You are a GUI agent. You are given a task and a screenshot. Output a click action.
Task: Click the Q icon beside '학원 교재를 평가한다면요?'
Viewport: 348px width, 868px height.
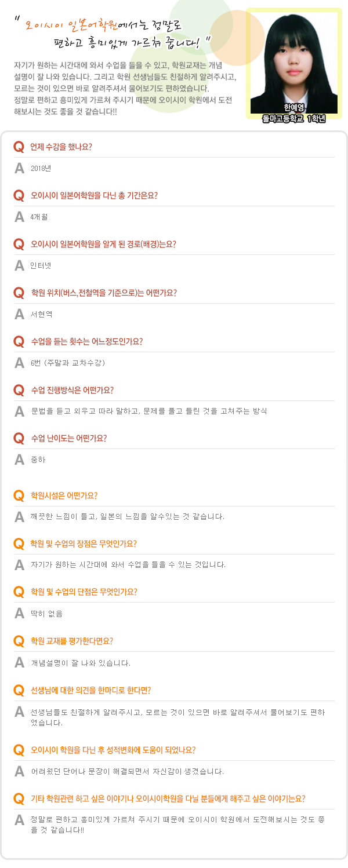coord(19,641)
